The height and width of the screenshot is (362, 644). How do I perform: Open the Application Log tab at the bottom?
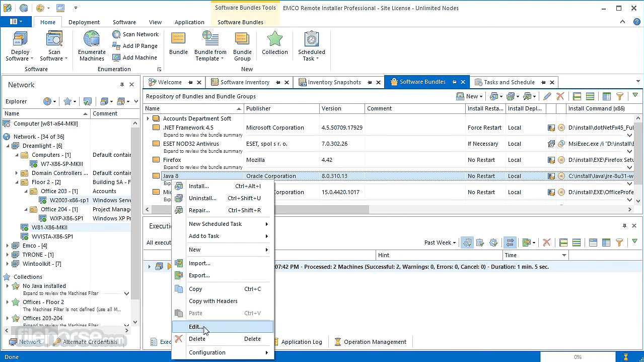[297, 342]
